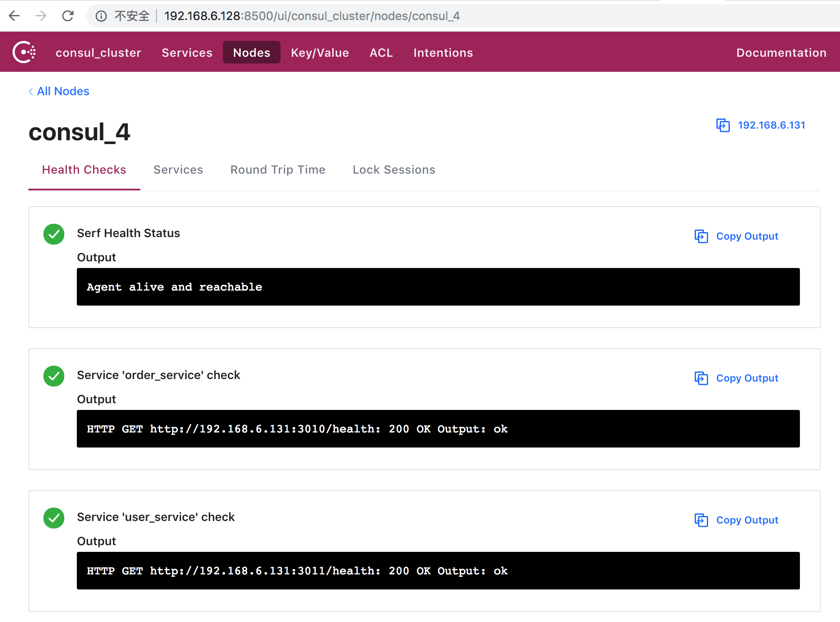This screenshot has height=622, width=840.
Task: Click the Consul logo icon
Action: coord(25,52)
